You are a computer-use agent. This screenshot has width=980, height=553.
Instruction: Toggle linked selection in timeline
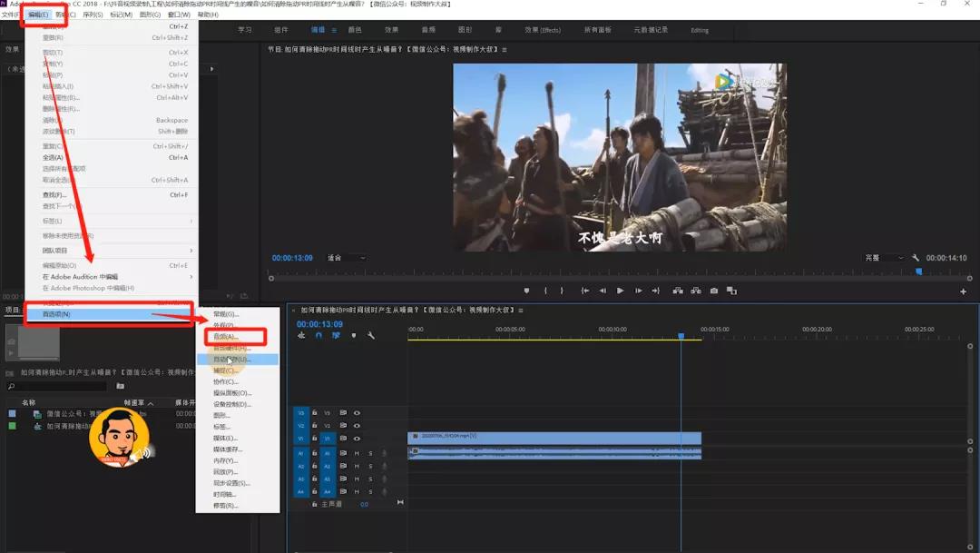tap(337, 336)
